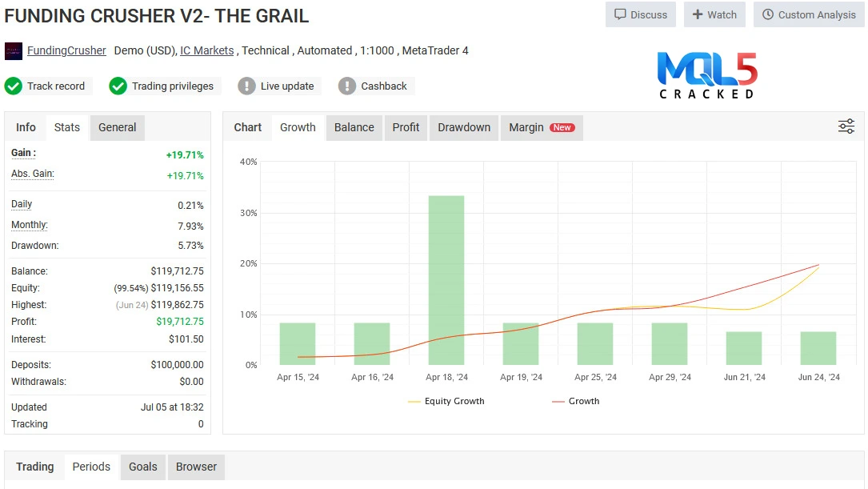Screen dimensions: 868x489
Task: Switch to the General tab
Action: point(118,127)
